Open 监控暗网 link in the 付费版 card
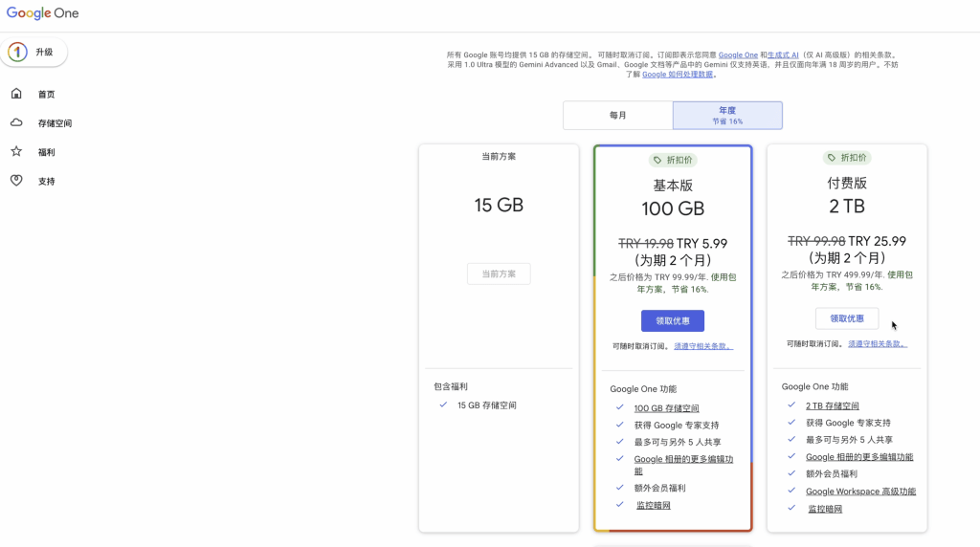Image resolution: width=980 pixels, height=547 pixels. 825,509
